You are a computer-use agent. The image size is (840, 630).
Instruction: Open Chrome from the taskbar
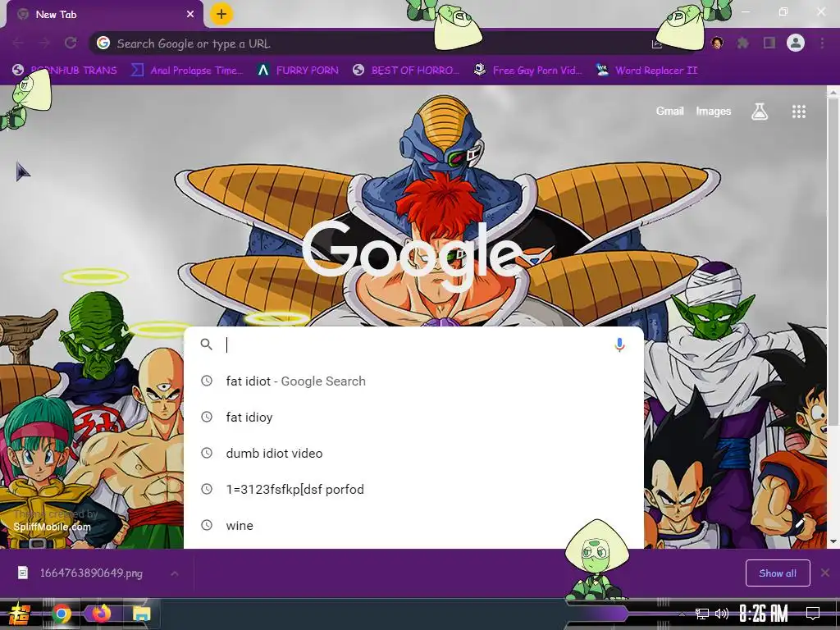62,614
